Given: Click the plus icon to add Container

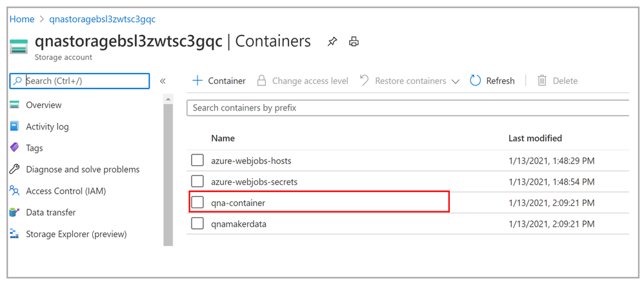Looking at the screenshot, I should coord(197,81).
